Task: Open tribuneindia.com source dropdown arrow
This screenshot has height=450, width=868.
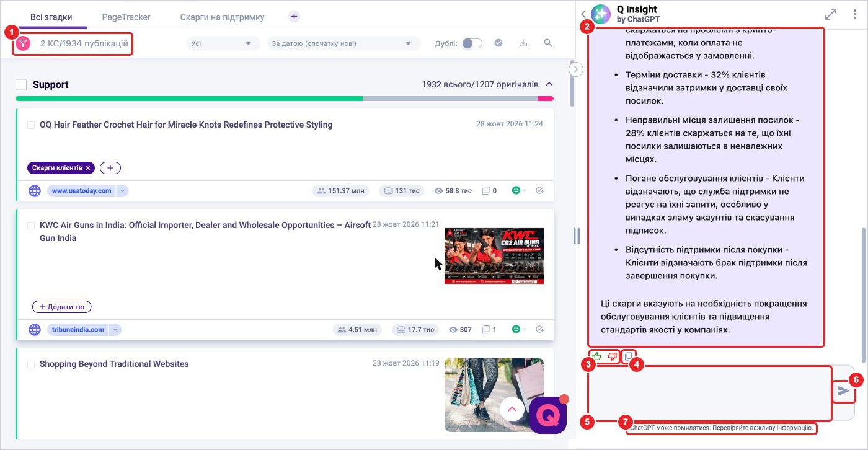Action: point(115,330)
